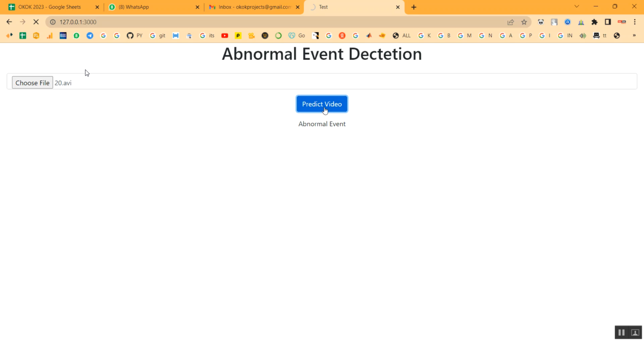The image size is (644, 341).
Task: Open the Choose File picker
Action: tap(32, 82)
